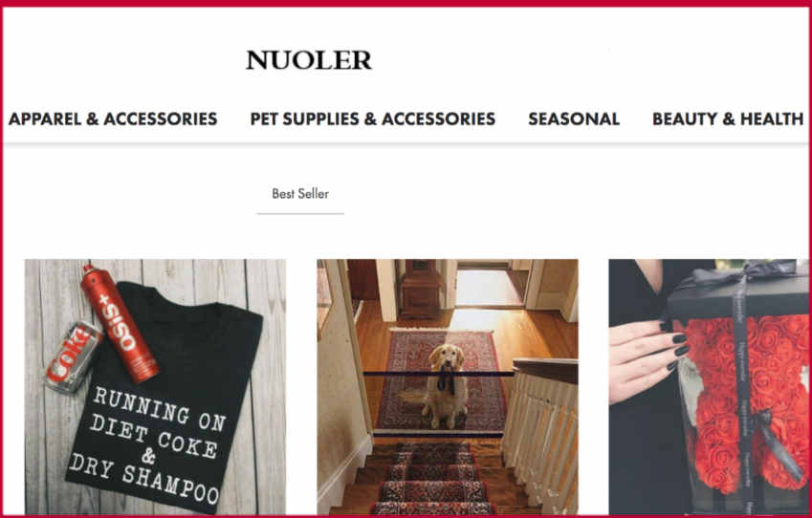
Task: Open the Diet Coke t-shirt product image
Action: coord(155,386)
